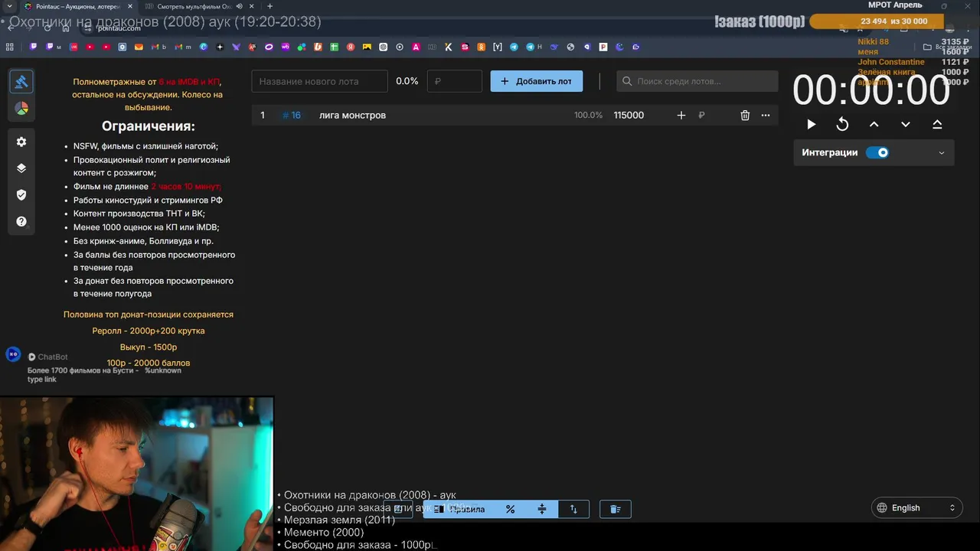The image size is (980, 551).
Task: Open the browser apps grid icon
Action: tap(10, 47)
